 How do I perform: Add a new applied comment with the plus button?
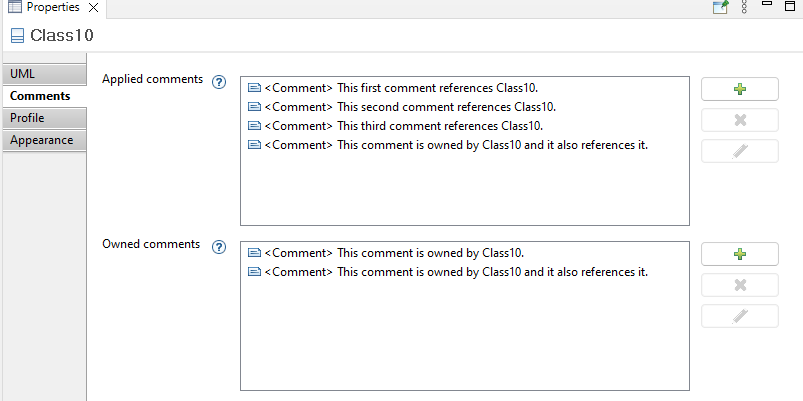739,89
